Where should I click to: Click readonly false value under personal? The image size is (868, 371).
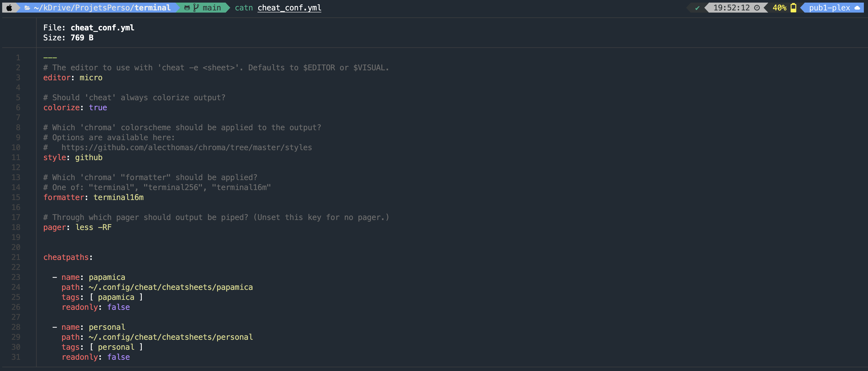[119, 357]
